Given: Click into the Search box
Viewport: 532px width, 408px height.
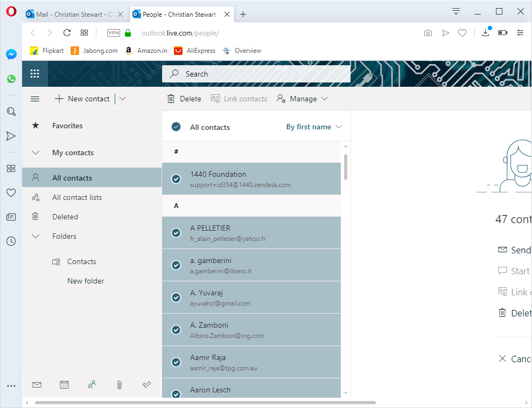Looking at the screenshot, I should coord(256,74).
